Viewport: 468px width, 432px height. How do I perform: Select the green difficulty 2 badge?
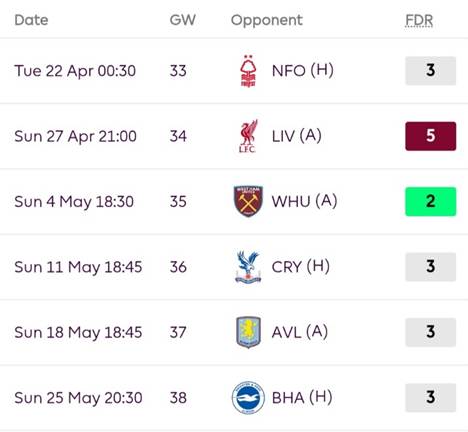(431, 202)
